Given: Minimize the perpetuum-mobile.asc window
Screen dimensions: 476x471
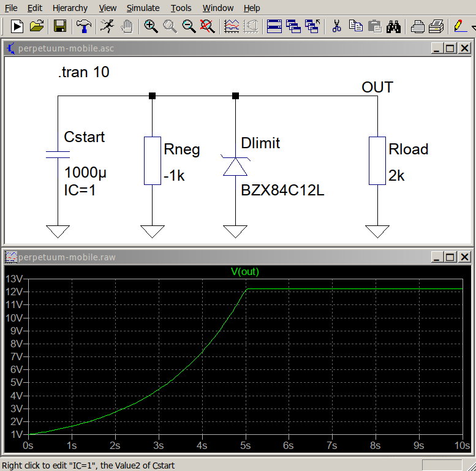Looking at the screenshot, I should click(x=437, y=48).
